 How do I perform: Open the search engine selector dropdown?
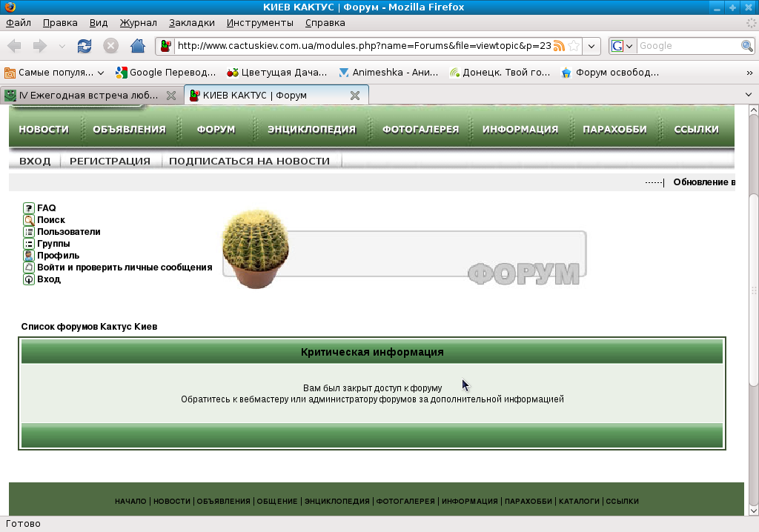tap(622, 46)
